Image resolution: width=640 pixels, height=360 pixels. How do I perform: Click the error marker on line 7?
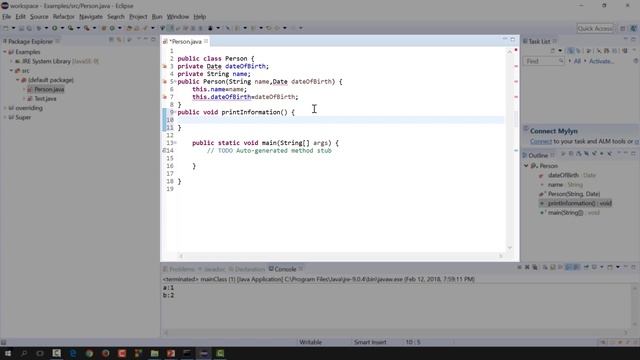click(x=164, y=97)
